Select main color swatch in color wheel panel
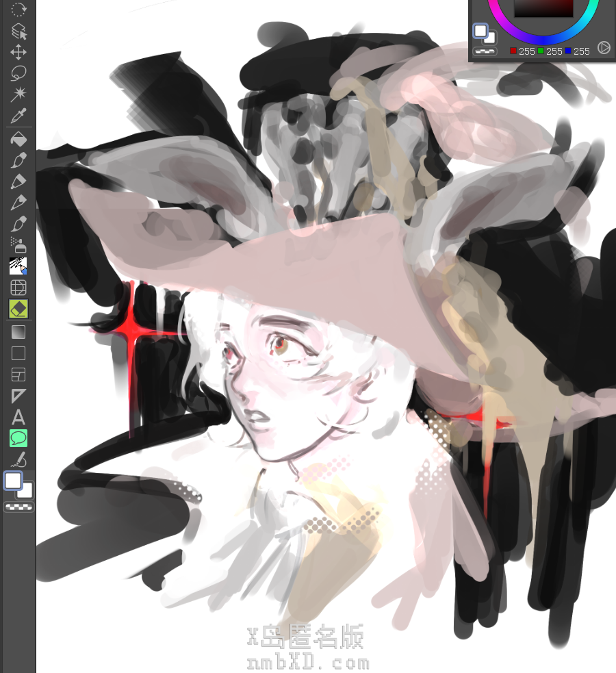Image resolution: width=616 pixels, height=673 pixels. click(x=480, y=31)
